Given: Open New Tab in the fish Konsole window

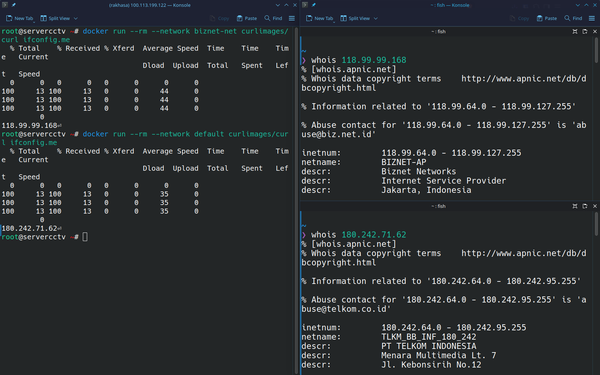Looking at the screenshot, I should click(319, 18).
